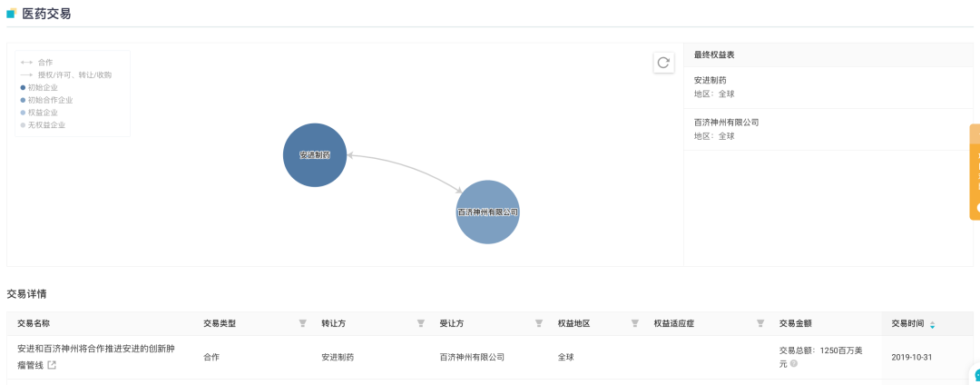Click 安进制药 in the 最终权益表 list
This screenshot has width=980, height=385.
click(x=710, y=80)
